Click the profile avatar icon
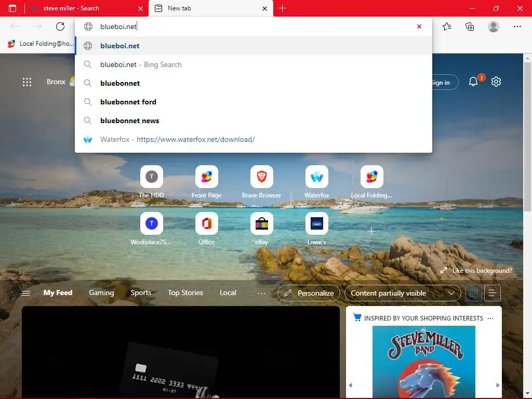This screenshot has width=532, height=399. [x=494, y=26]
